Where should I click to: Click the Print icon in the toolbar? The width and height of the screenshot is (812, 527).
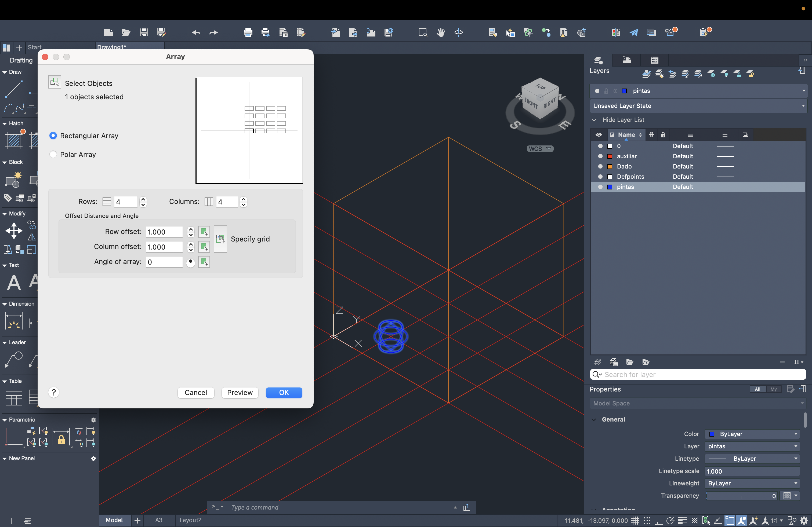coord(248,33)
